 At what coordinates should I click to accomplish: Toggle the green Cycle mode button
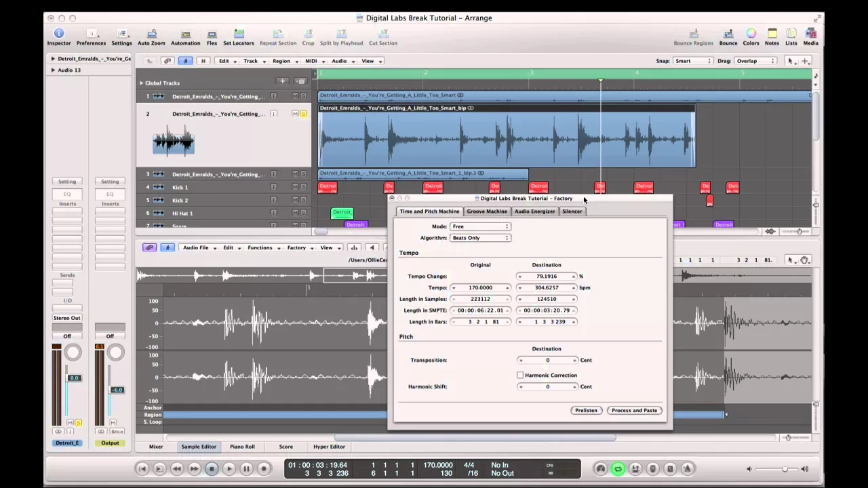(x=618, y=468)
